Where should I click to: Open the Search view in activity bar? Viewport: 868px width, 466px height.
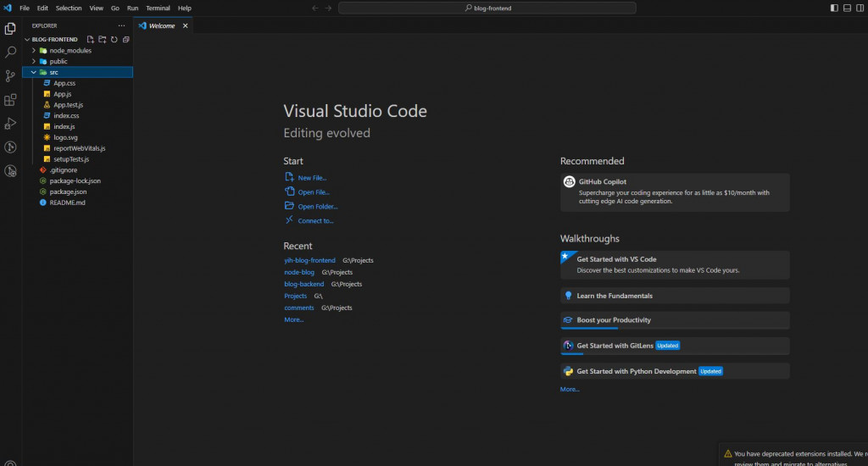coord(10,52)
